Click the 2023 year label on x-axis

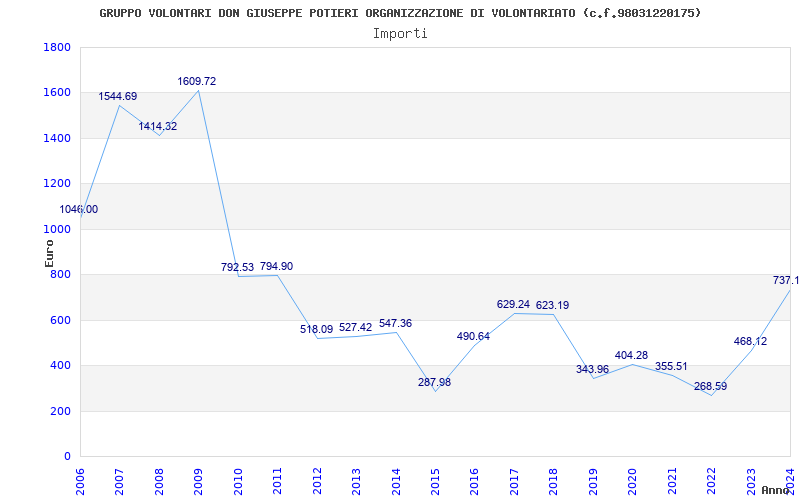(x=751, y=481)
